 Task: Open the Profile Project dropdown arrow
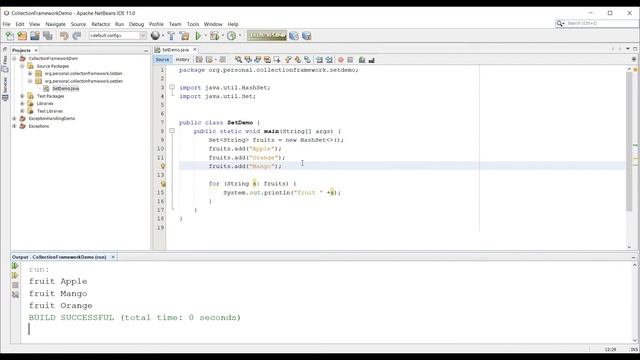tap(240, 36)
